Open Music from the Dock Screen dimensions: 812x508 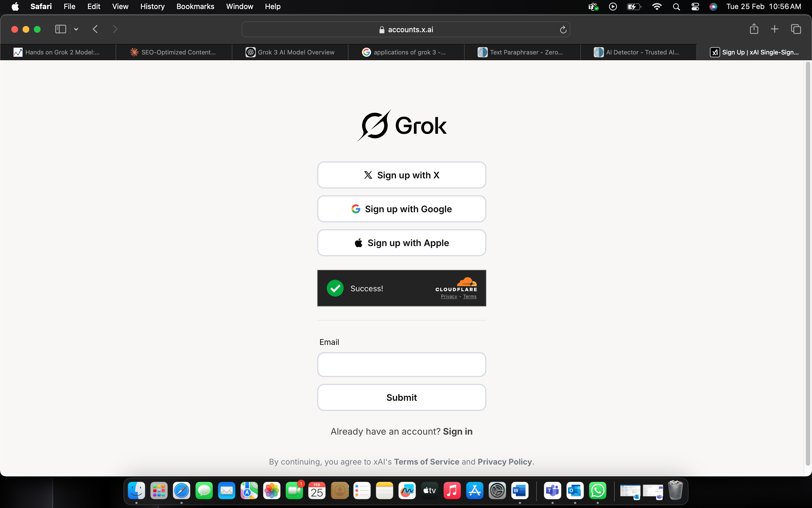(x=452, y=491)
